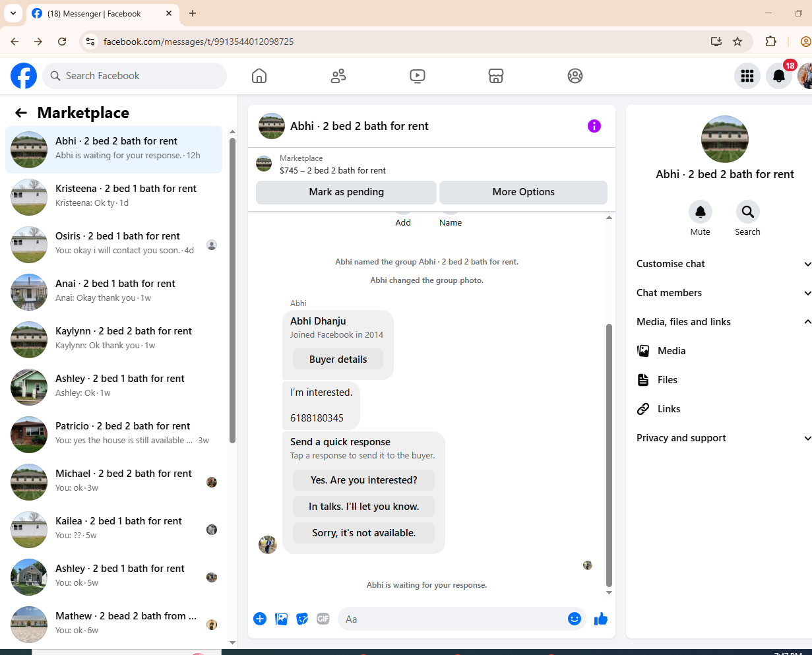Click the Abhi Dhanju profile name
This screenshot has height=655, width=812.
[318, 321]
